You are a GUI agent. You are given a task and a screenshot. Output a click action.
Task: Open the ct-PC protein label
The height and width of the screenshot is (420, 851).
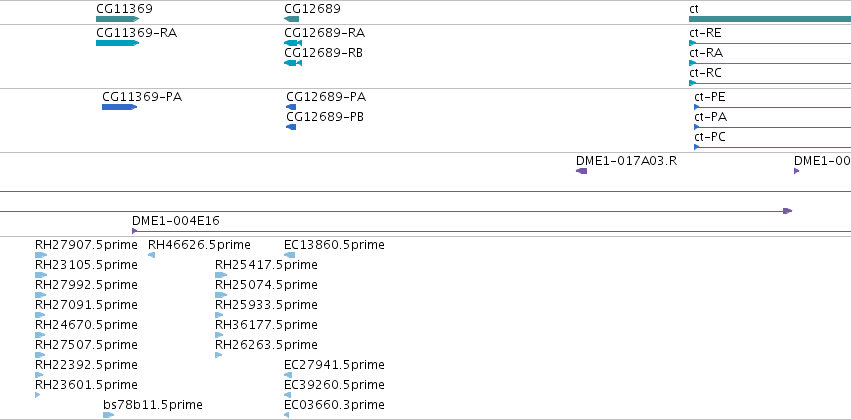(x=709, y=137)
